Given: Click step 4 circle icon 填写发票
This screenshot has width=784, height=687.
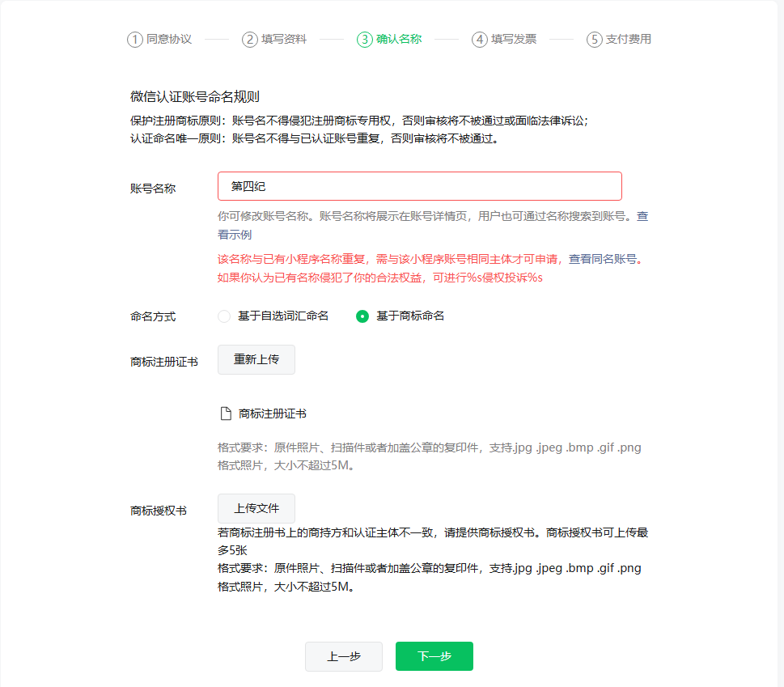Looking at the screenshot, I should point(480,40).
